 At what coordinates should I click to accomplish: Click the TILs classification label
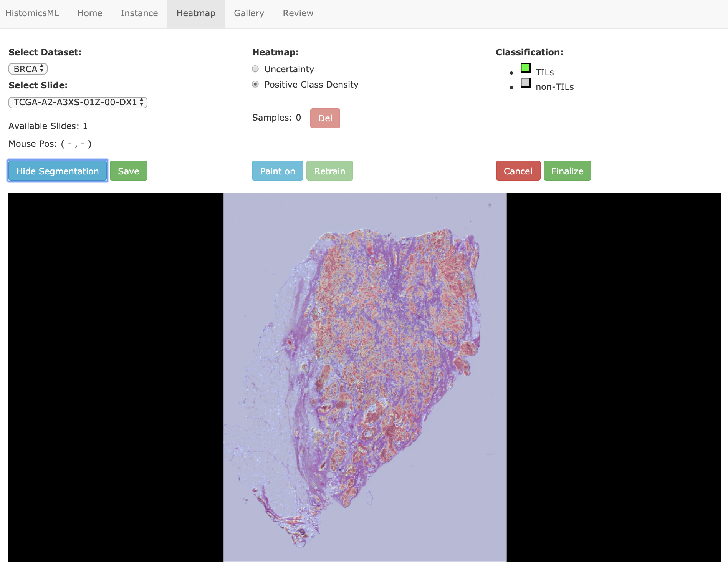544,72
